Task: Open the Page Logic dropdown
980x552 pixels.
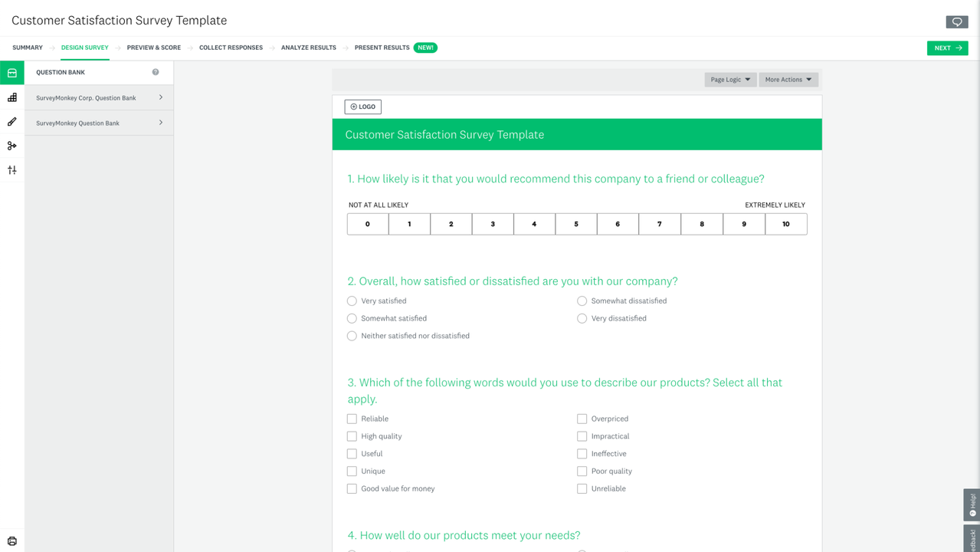Action: click(x=730, y=80)
